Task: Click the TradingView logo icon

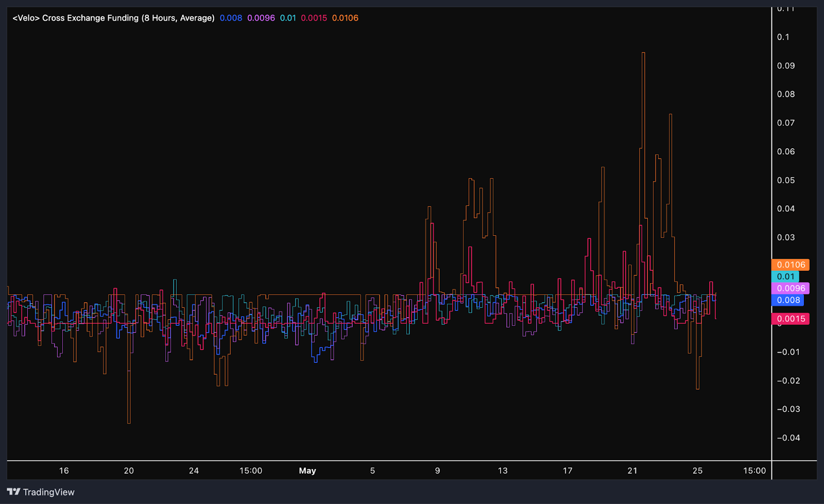Action: [13, 492]
